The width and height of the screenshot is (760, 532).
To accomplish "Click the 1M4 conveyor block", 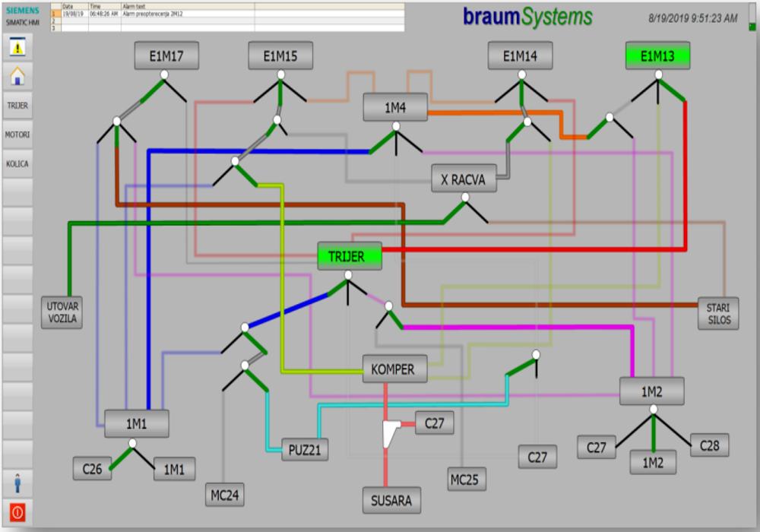I will 394,108.
